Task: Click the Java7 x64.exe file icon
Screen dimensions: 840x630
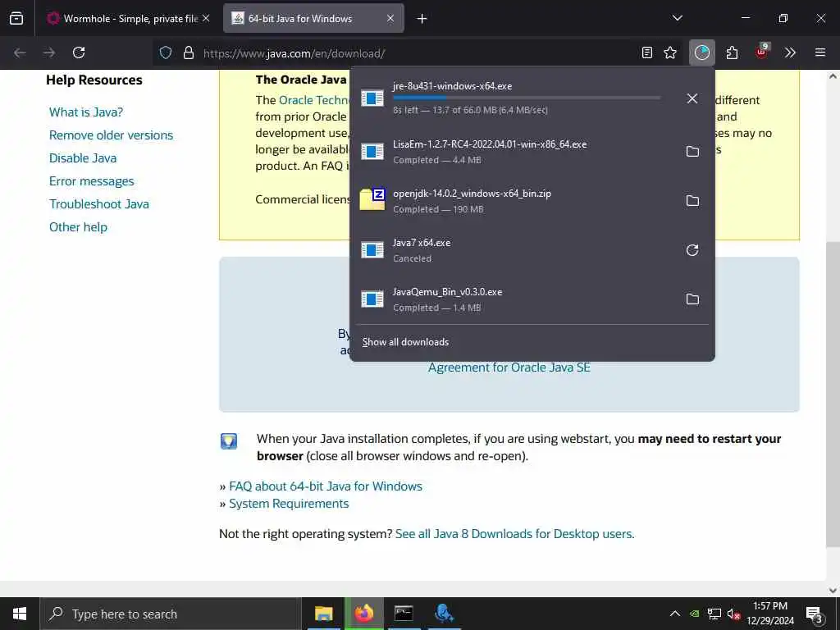Action: tap(372, 249)
